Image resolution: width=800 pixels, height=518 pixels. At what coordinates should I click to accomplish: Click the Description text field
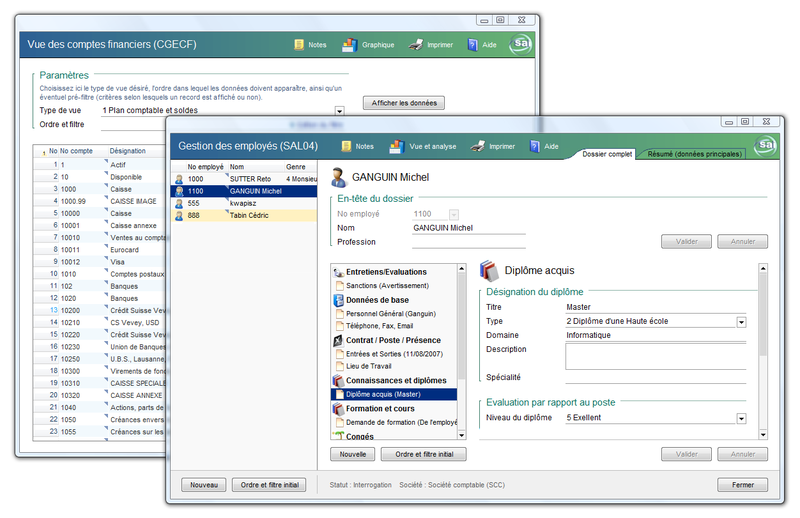tap(655, 355)
